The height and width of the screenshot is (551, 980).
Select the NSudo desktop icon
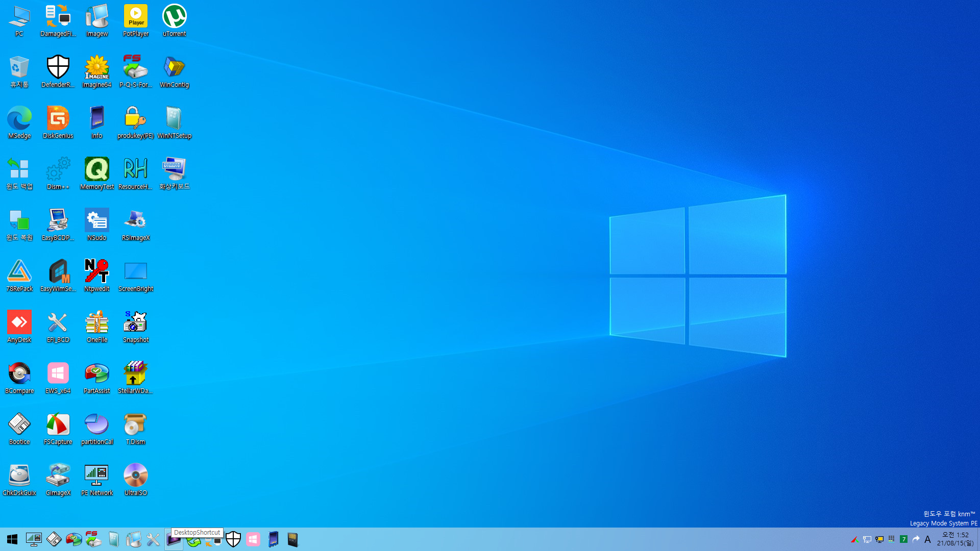click(97, 225)
